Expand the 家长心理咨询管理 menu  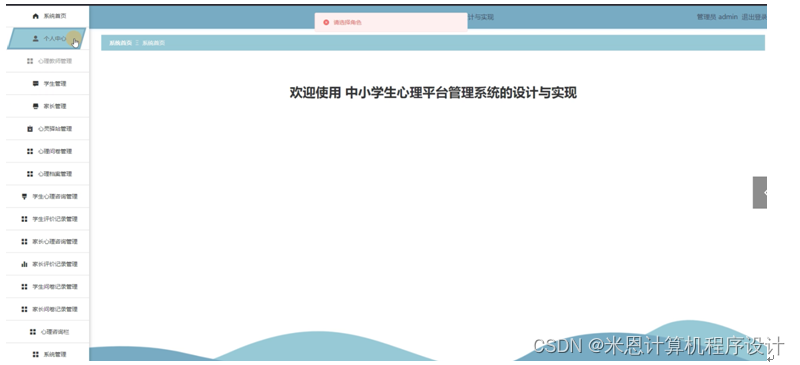pyautogui.click(x=48, y=241)
